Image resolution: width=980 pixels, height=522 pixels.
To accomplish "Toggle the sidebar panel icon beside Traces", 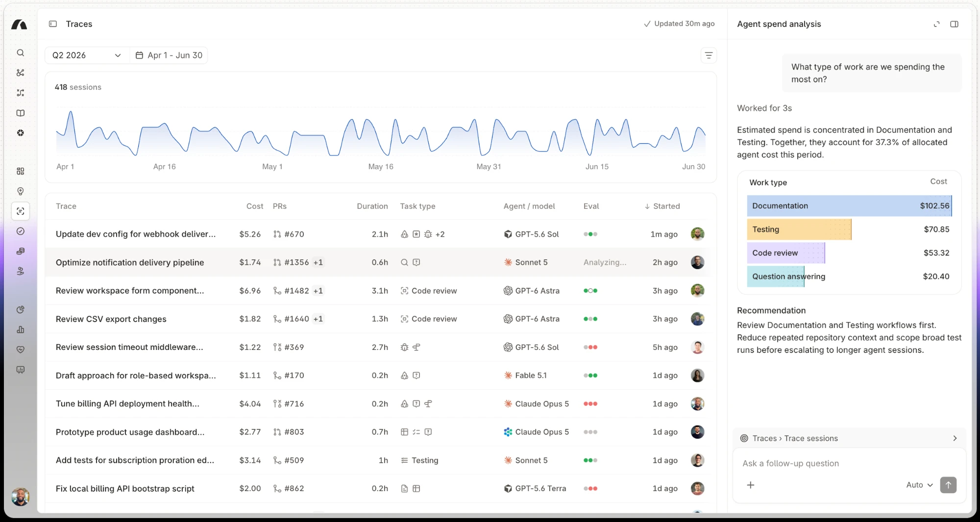I will click(x=53, y=24).
